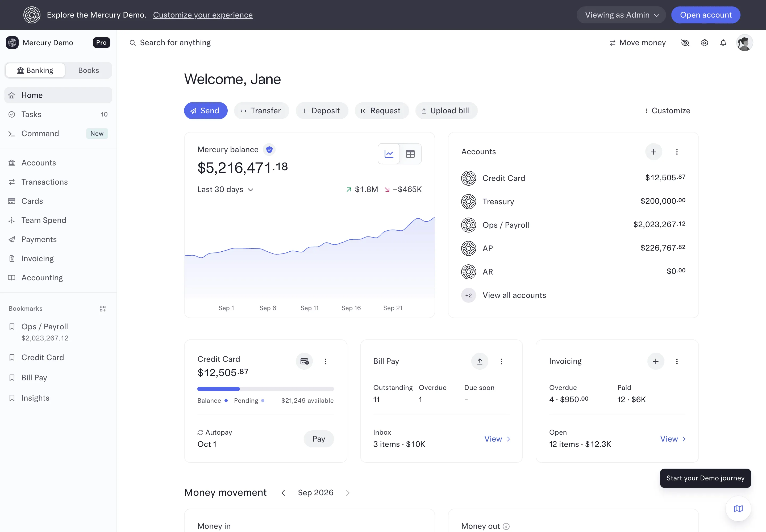Open Team Spend in sidebar

58,220
